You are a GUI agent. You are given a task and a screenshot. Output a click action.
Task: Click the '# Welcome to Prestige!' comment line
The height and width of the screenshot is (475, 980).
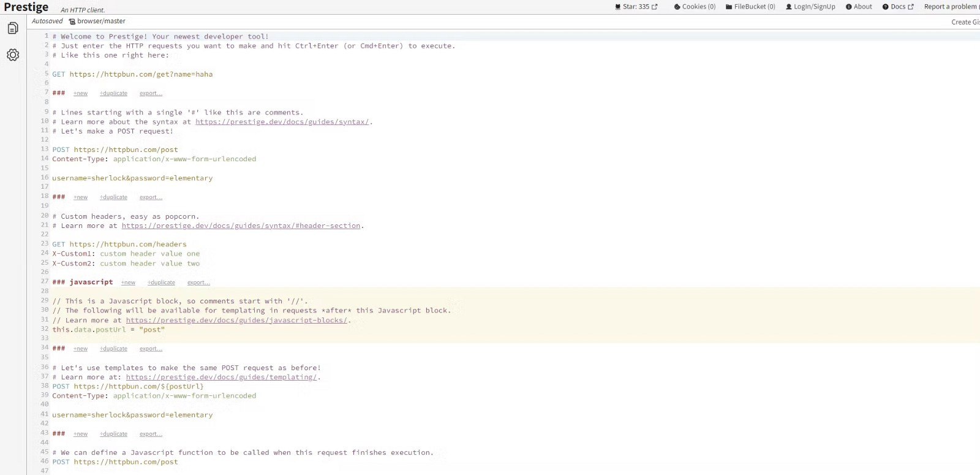pyautogui.click(x=160, y=37)
